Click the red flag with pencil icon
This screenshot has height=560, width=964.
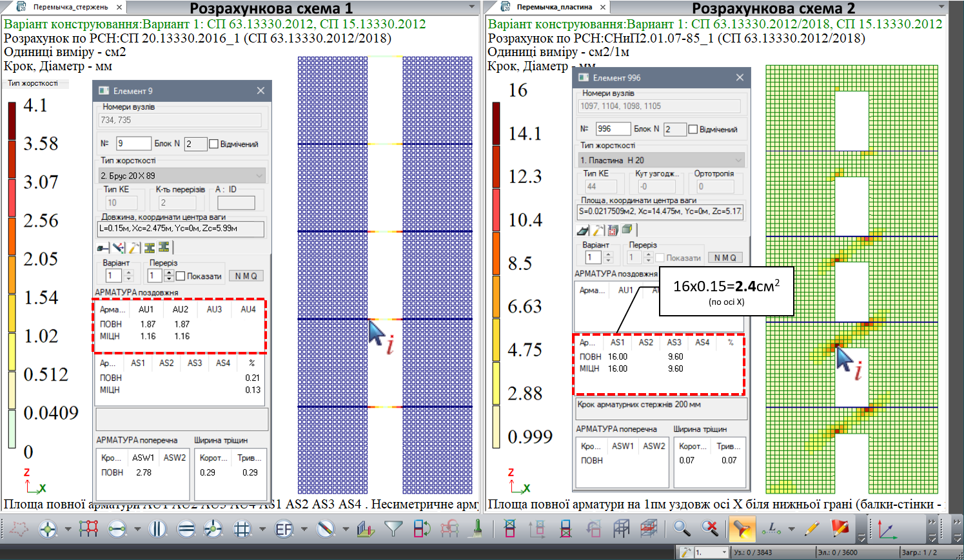(840, 529)
